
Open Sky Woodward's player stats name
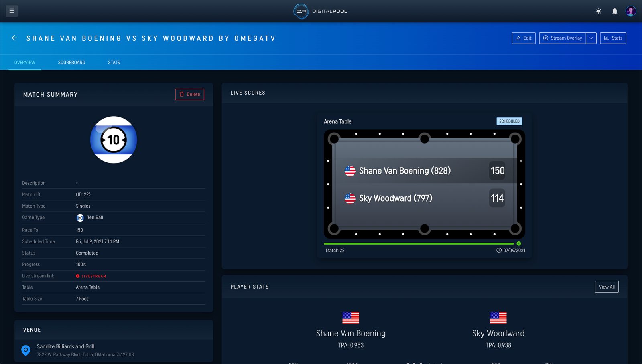pyautogui.click(x=498, y=334)
